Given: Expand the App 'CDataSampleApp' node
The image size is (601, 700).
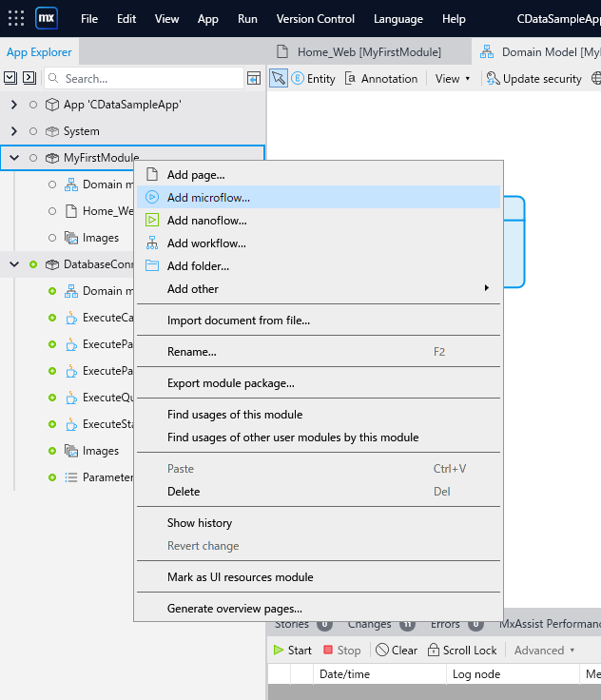Looking at the screenshot, I should point(14,105).
